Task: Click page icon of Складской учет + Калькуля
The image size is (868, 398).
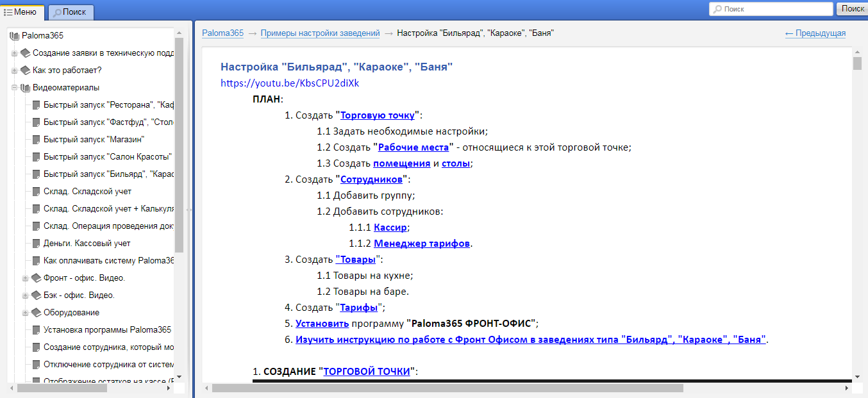Action: point(37,209)
